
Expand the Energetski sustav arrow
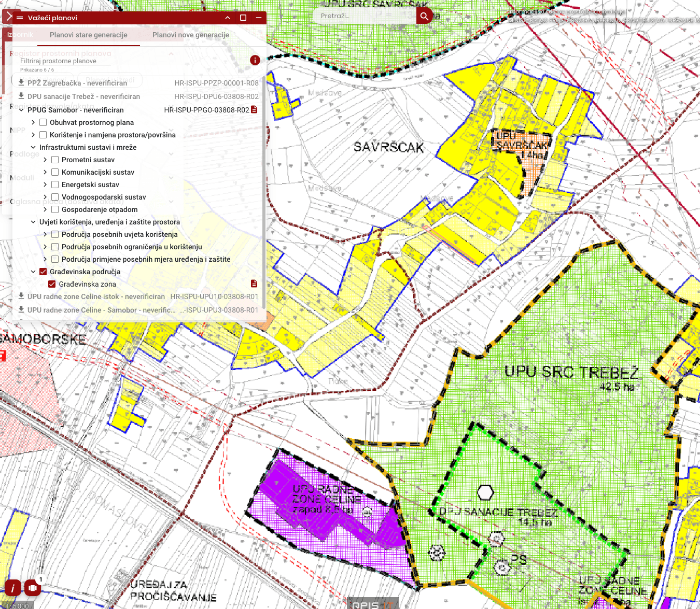(45, 185)
